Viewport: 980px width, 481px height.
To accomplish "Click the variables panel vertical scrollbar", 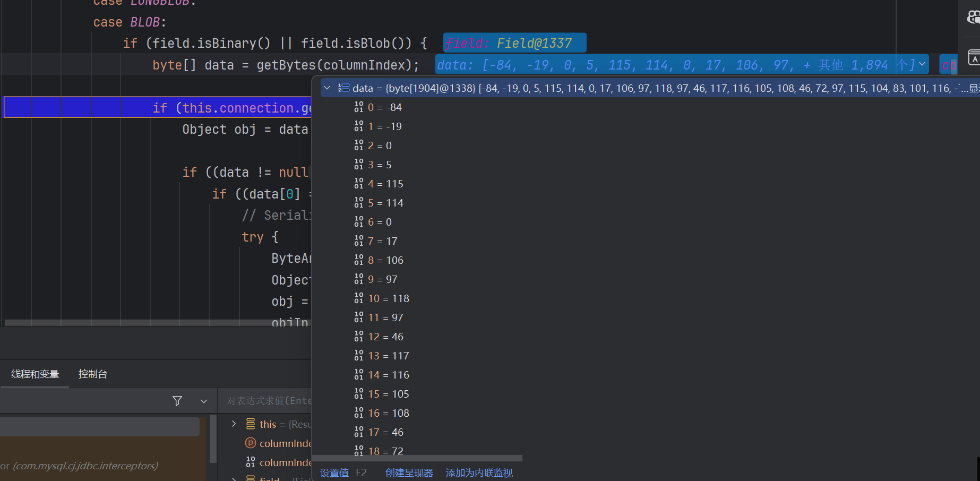I will point(213,439).
